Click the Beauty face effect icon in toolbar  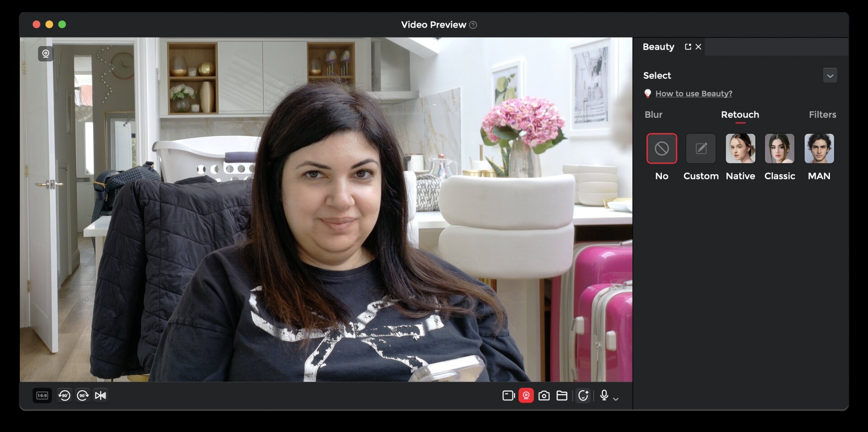[x=583, y=396]
